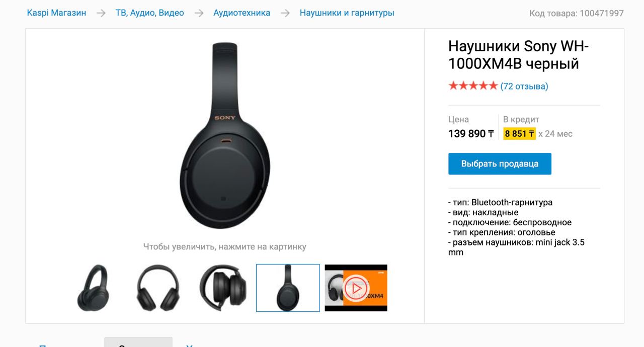Open the grey selected tab below the gallery
This screenshot has width=644, height=347.
[138, 342]
